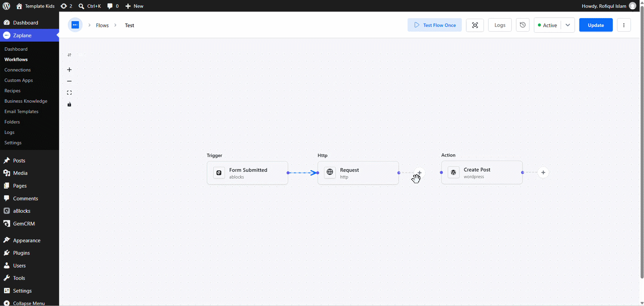Toggle canvas lock icon
This screenshot has width=644, height=306.
point(69,105)
